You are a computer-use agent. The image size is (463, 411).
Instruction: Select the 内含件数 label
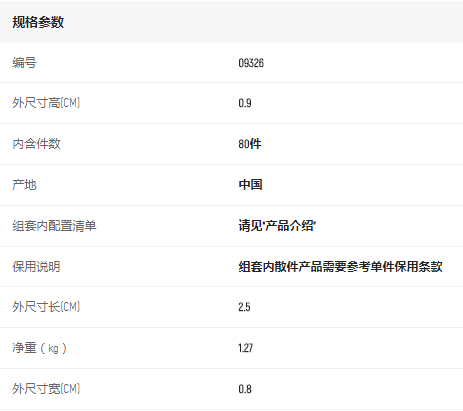[x=36, y=144]
